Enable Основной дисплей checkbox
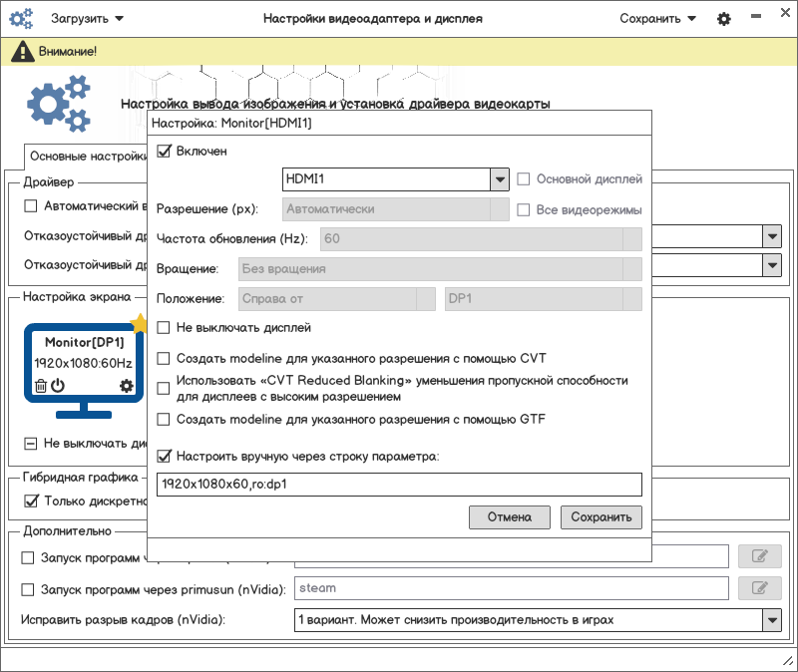Viewport: 798px width, 672px height. (523, 179)
